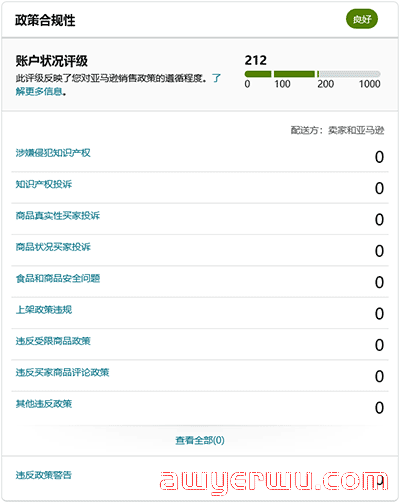Open the 食品和商品安全问题 link
Viewport: 400px width, 503px height.
58,278
